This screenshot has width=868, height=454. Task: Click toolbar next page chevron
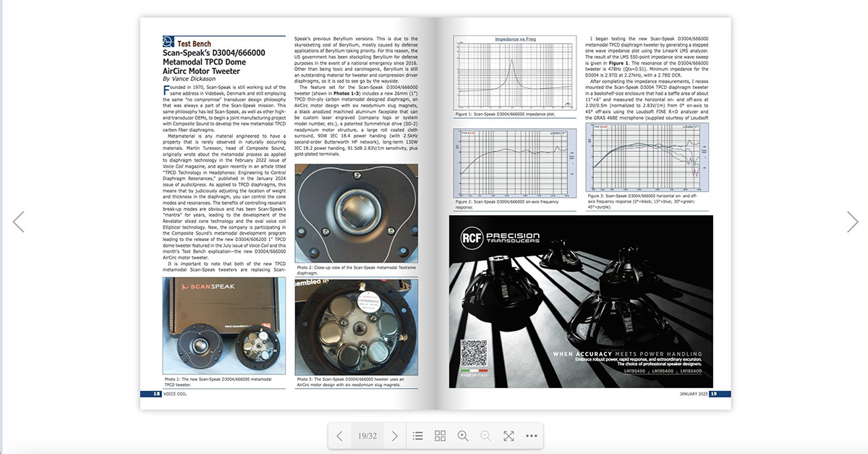(x=394, y=436)
